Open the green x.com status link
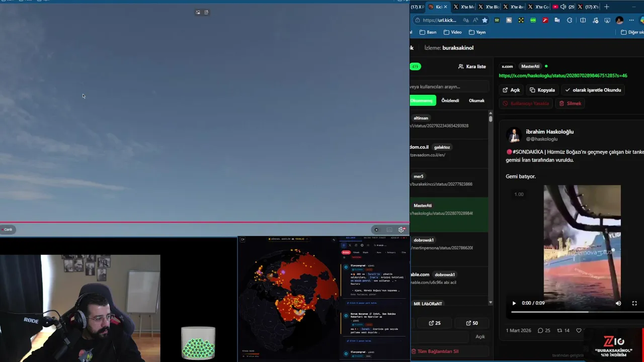Viewport: 644px width, 362px height. click(x=562, y=75)
